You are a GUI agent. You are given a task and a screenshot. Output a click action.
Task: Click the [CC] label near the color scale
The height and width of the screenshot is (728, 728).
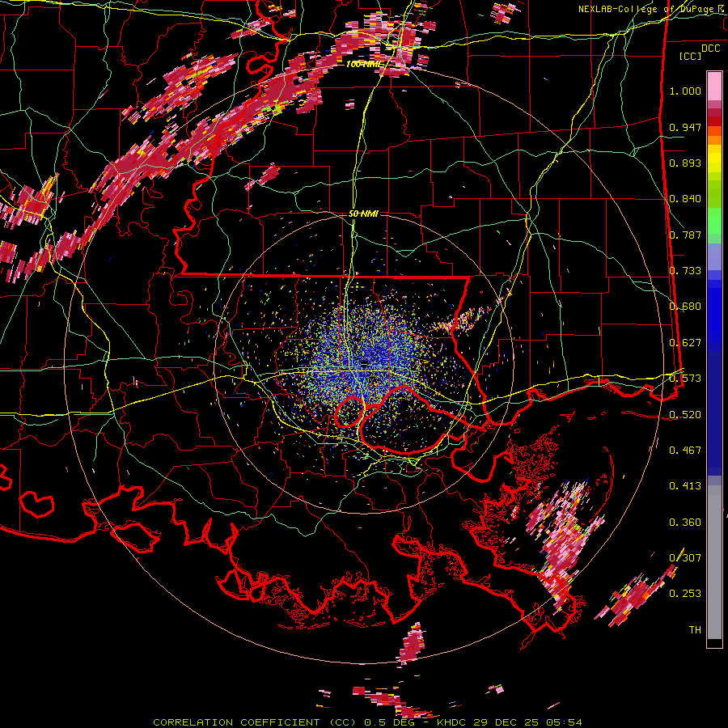tap(691, 56)
